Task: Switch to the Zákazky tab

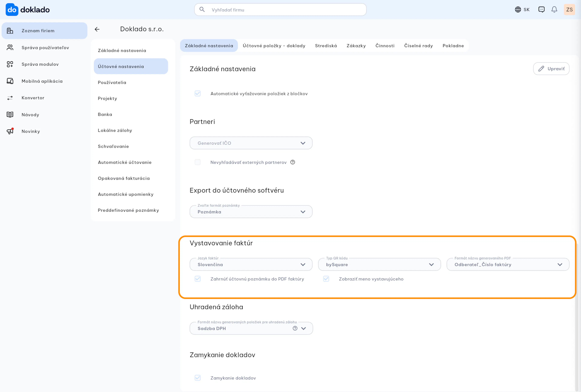Action: click(x=356, y=46)
